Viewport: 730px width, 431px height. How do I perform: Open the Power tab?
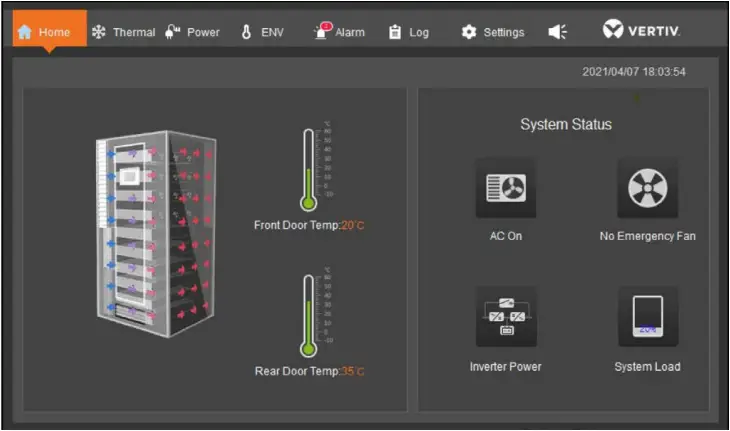pyautogui.click(x=192, y=32)
